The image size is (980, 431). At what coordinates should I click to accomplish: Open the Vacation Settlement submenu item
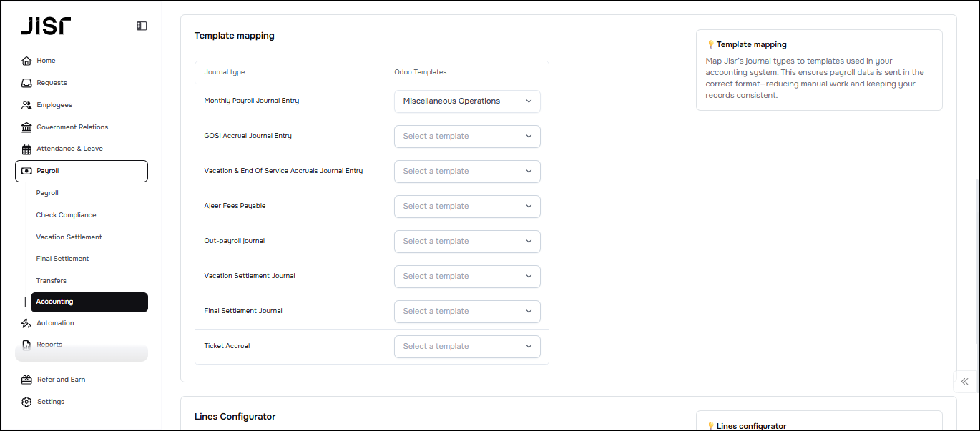[x=69, y=237]
